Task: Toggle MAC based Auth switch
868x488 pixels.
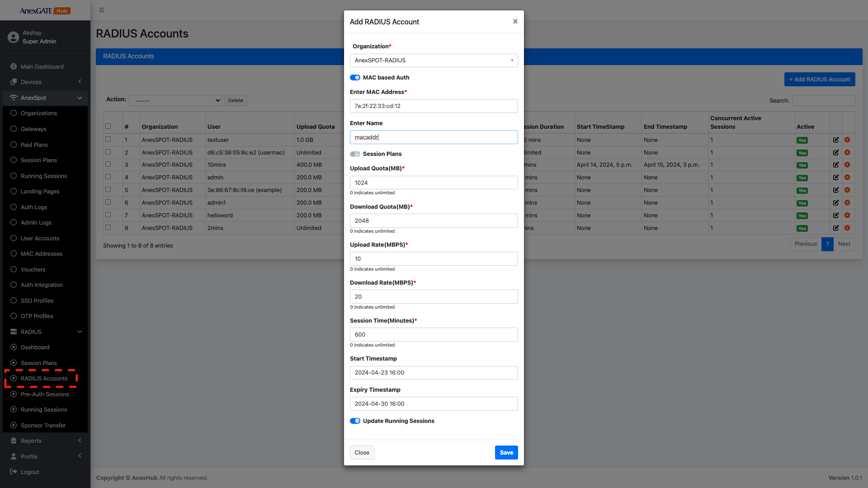Action: [355, 78]
